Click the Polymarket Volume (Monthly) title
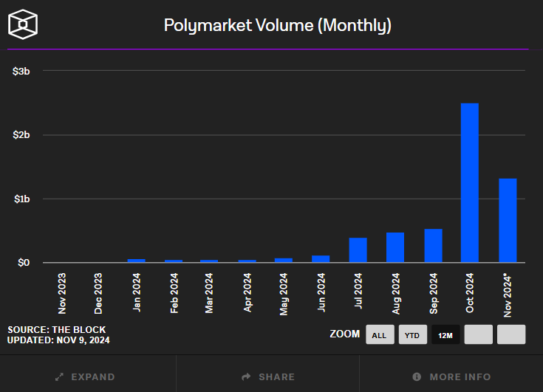543x392 pixels. pyautogui.click(x=277, y=26)
